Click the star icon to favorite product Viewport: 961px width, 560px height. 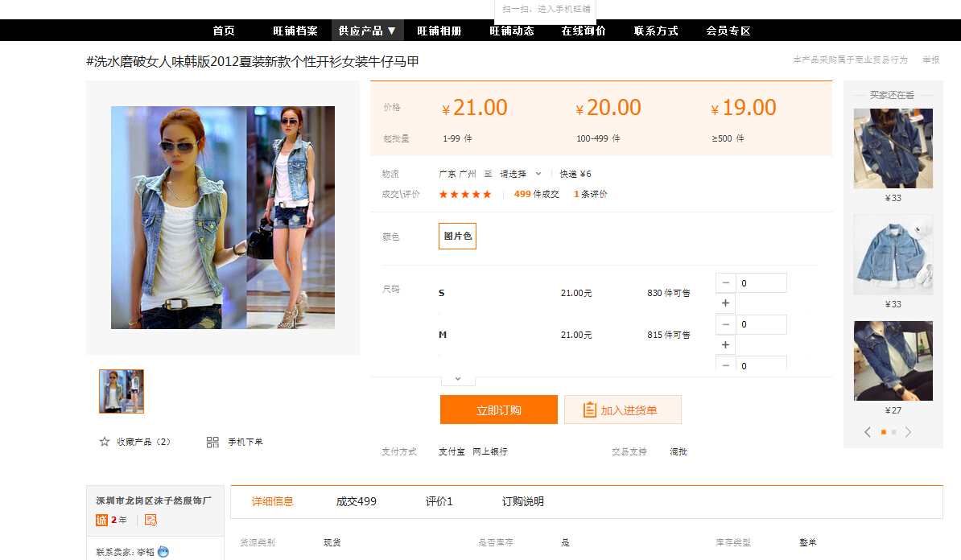pos(105,442)
